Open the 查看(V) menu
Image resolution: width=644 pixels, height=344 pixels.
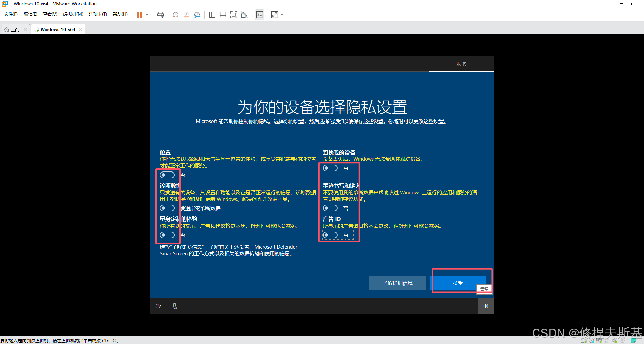50,14
